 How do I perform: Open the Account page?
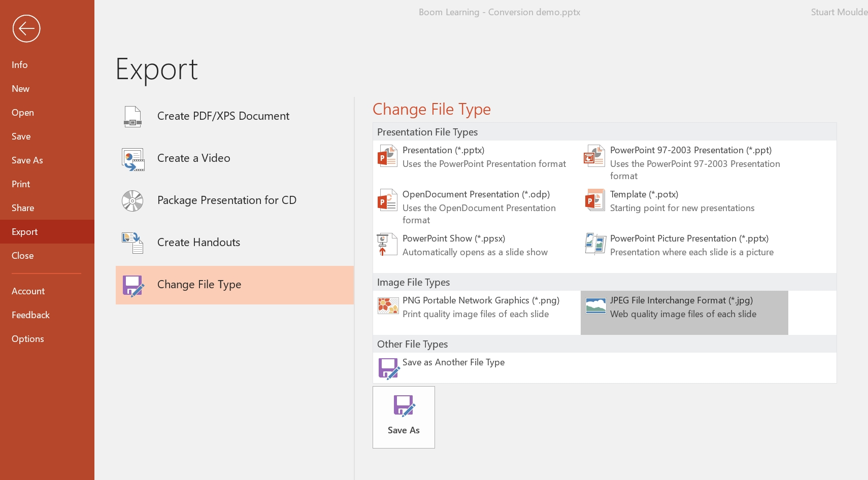click(x=47, y=291)
